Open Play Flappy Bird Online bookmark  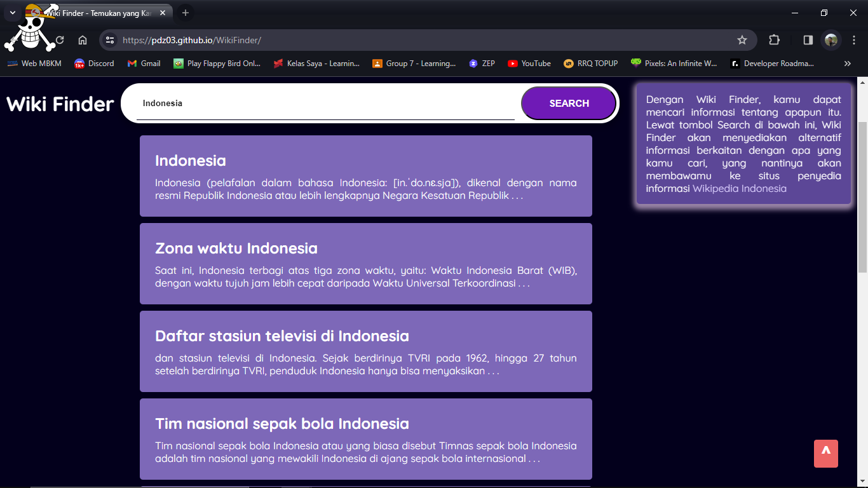(x=217, y=64)
